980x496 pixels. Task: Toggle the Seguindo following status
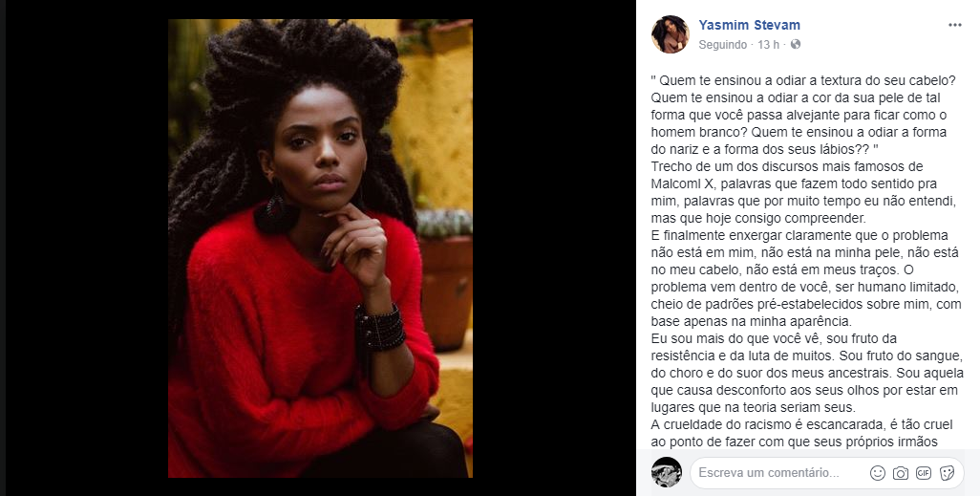722,45
